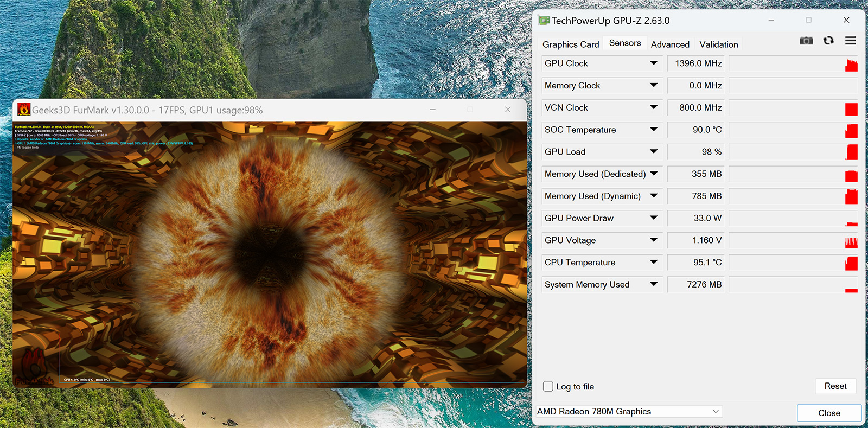The width and height of the screenshot is (868, 428).
Task: Open the SOC Temperature sensor dropdown
Action: [x=654, y=130]
